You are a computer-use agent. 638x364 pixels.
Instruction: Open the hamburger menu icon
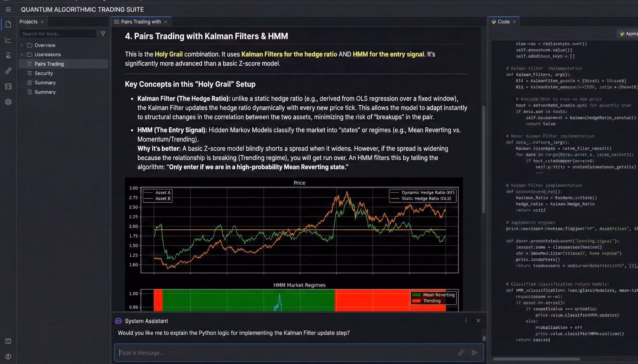coord(8,10)
